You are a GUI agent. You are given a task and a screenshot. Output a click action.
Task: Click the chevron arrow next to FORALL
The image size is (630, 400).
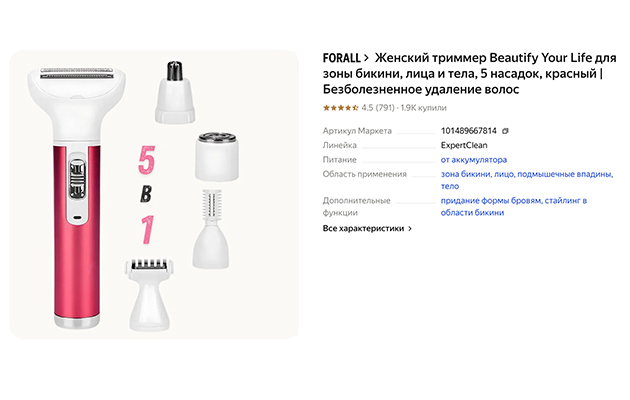click(x=367, y=57)
